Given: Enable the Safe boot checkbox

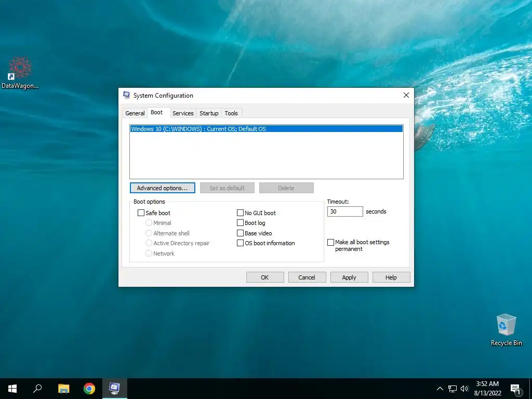Looking at the screenshot, I should tap(141, 212).
